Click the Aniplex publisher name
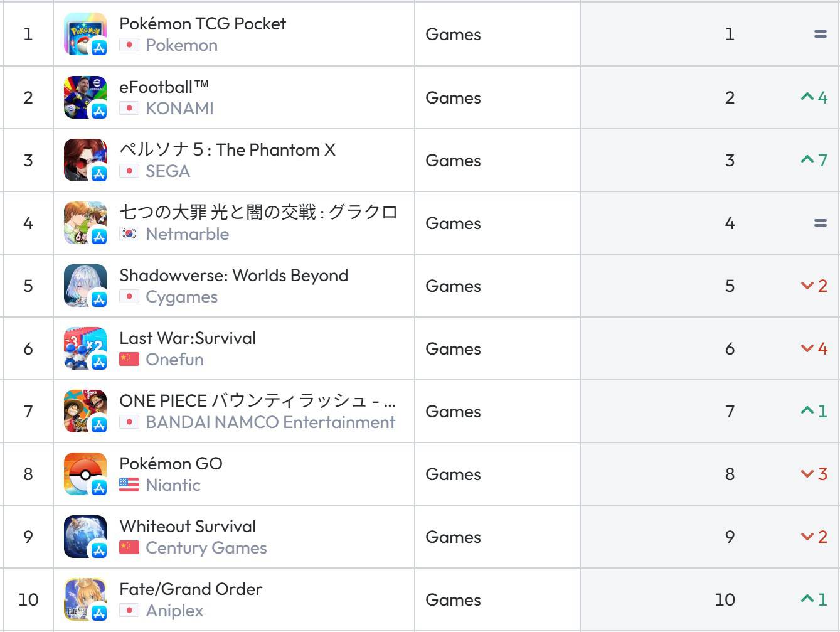 click(174, 611)
